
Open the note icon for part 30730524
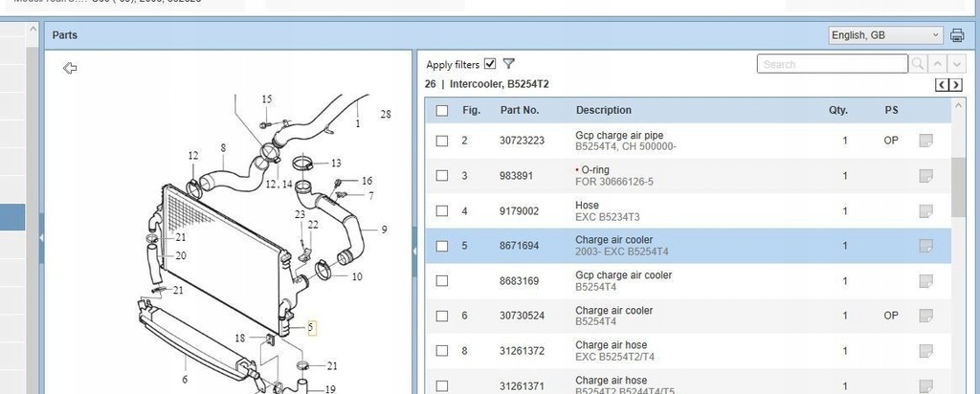(925, 316)
